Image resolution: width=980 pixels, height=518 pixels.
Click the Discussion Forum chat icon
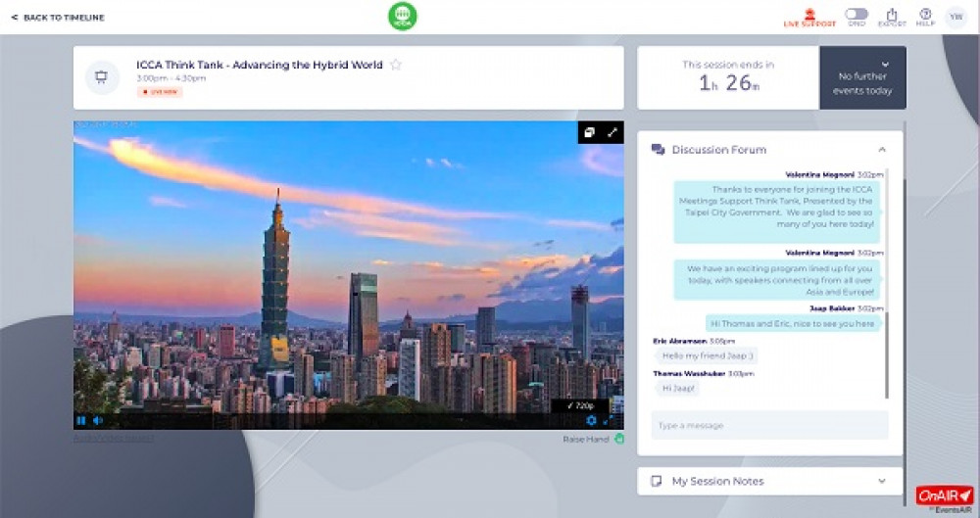coord(658,150)
